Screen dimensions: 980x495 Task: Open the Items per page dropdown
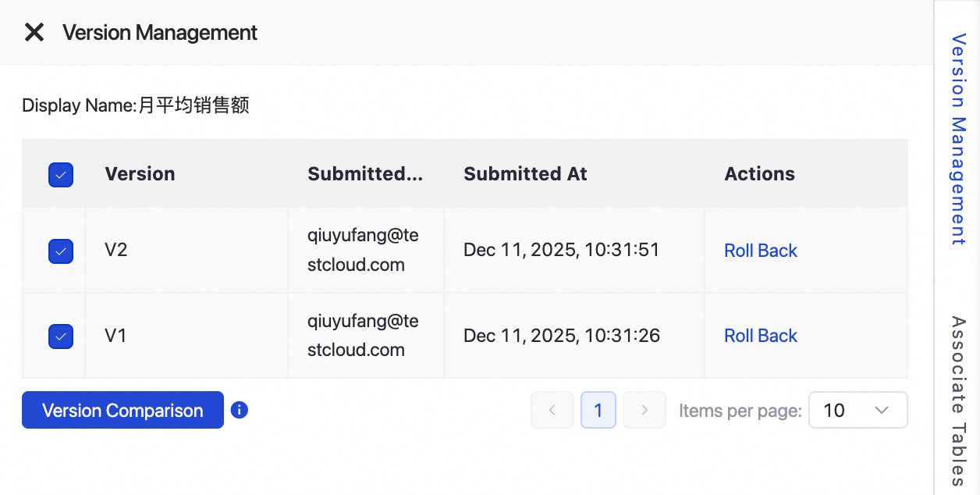[857, 410]
